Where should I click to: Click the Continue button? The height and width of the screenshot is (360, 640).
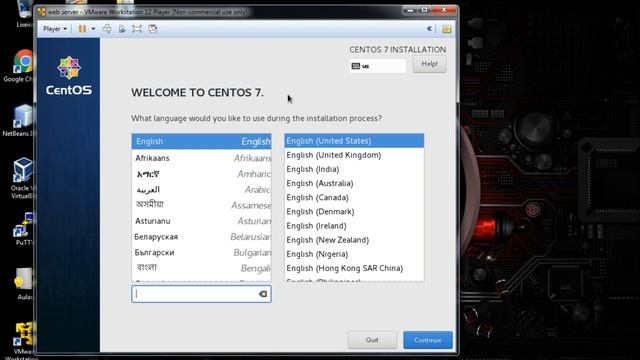click(428, 340)
